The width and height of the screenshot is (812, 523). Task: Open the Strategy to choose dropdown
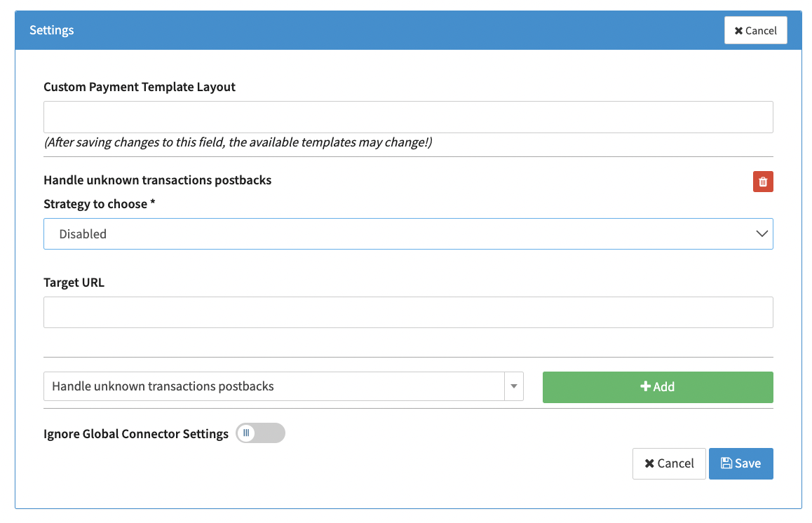pos(408,234)
